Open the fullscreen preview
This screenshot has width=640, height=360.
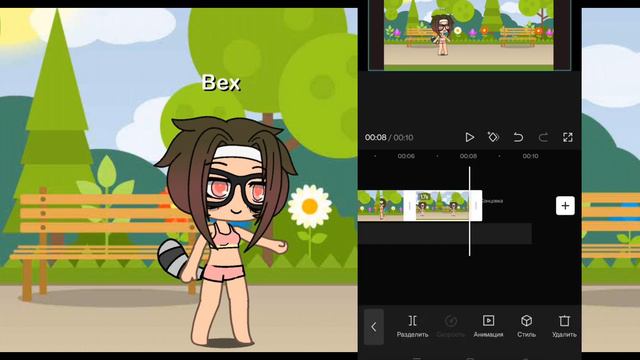click(x=568, y=137)
